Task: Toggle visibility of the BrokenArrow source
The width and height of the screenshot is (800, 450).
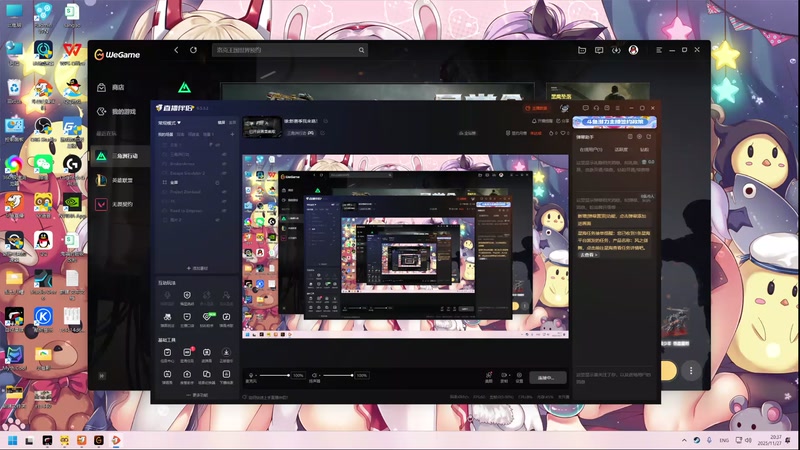Action: pos(224,164)
